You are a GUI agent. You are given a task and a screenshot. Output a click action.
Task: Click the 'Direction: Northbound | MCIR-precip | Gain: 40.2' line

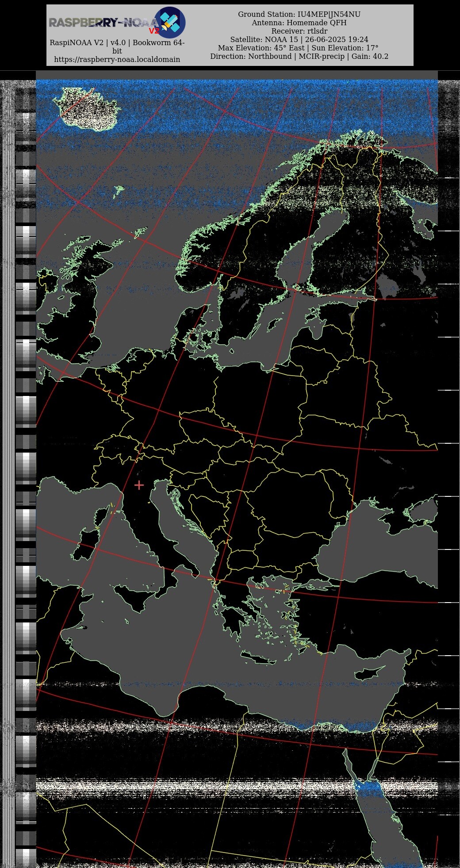[299, 56]
